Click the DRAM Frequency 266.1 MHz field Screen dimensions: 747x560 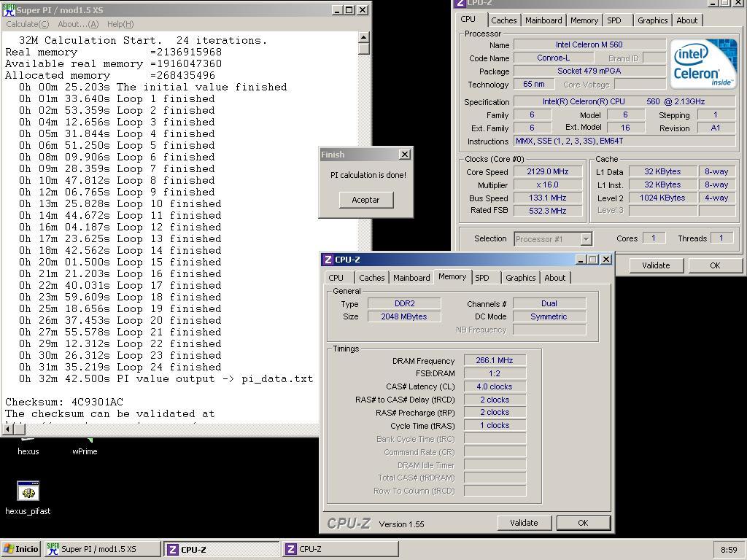[495, 360]
